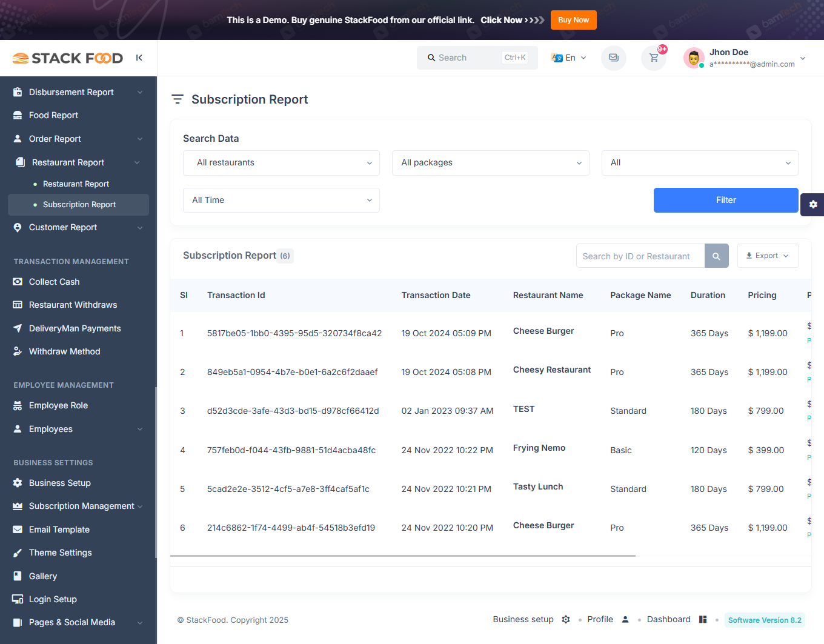Click the sidebar vertical scrollbar

pos(156,473)
